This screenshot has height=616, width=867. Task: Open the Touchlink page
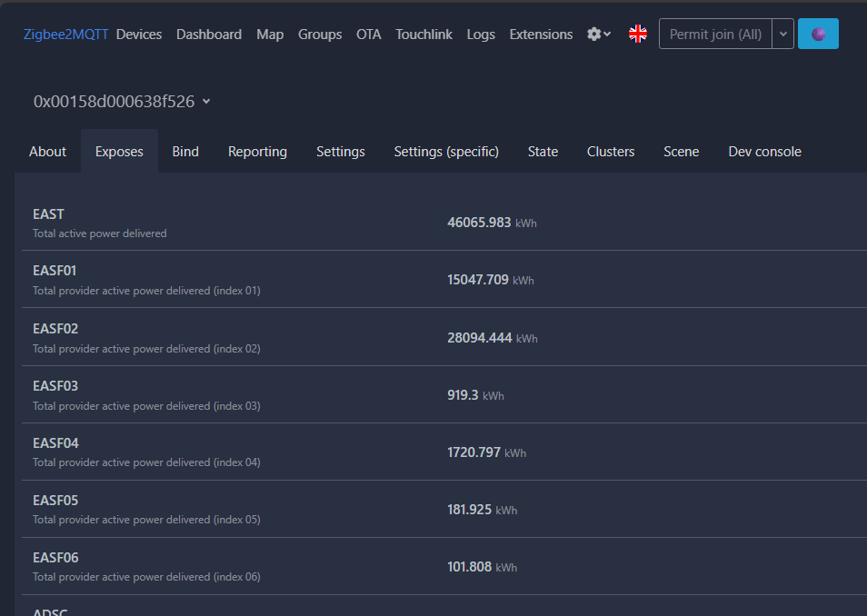(x=424, y=35)
